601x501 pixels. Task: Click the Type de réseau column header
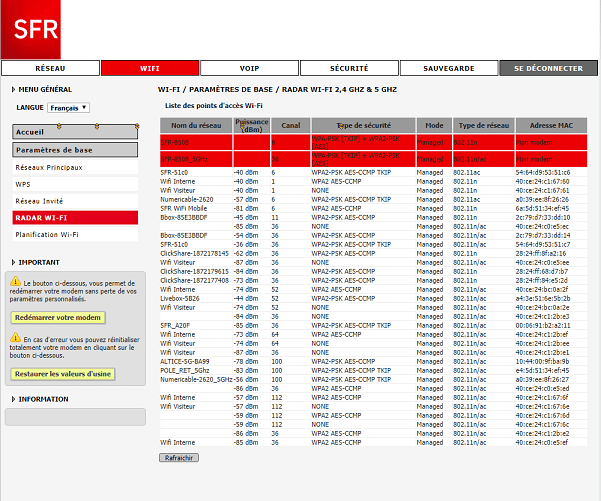click(484, 125)
